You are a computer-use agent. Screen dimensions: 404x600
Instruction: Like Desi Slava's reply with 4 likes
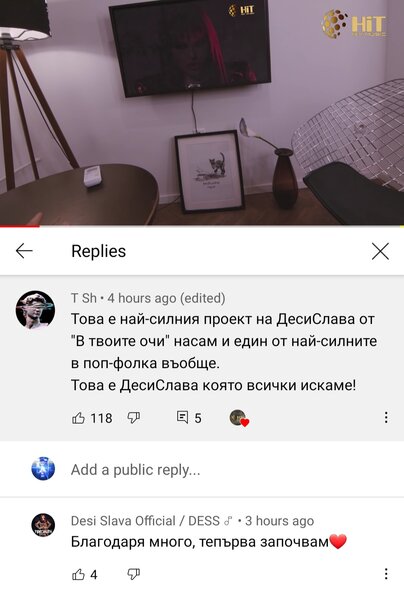tap(78, 574)
